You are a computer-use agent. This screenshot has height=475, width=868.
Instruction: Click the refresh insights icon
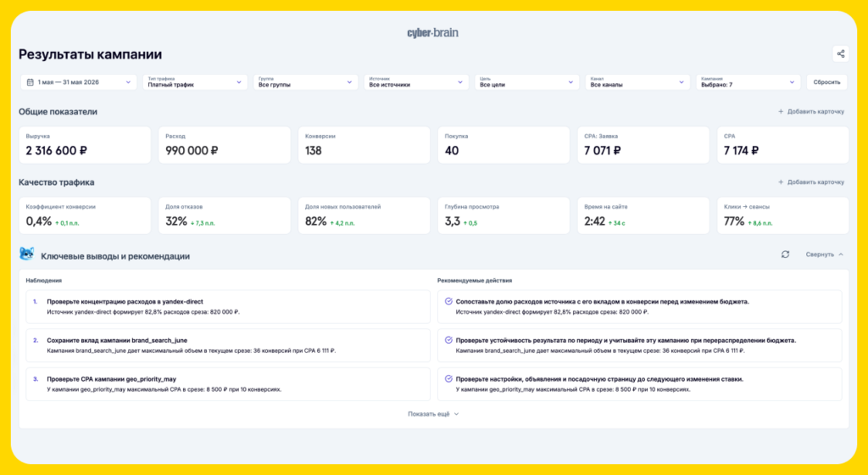tap(785, 254)
